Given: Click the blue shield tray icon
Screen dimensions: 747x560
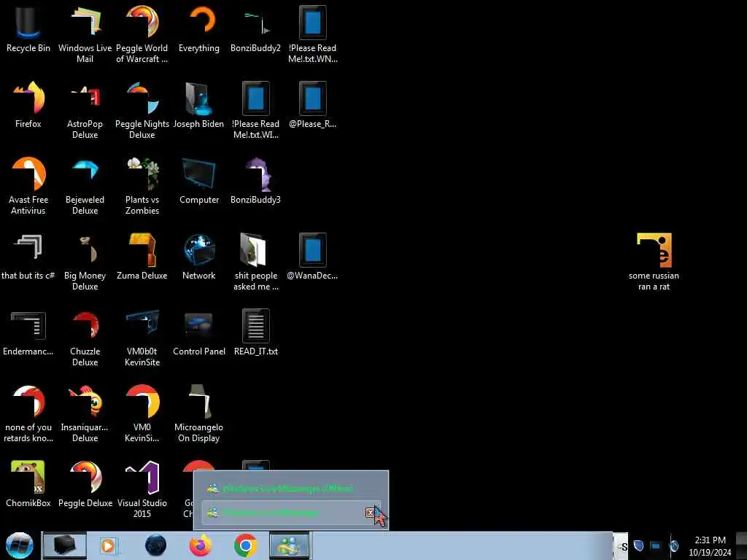Looking at the screenshot, I should 639,545.
